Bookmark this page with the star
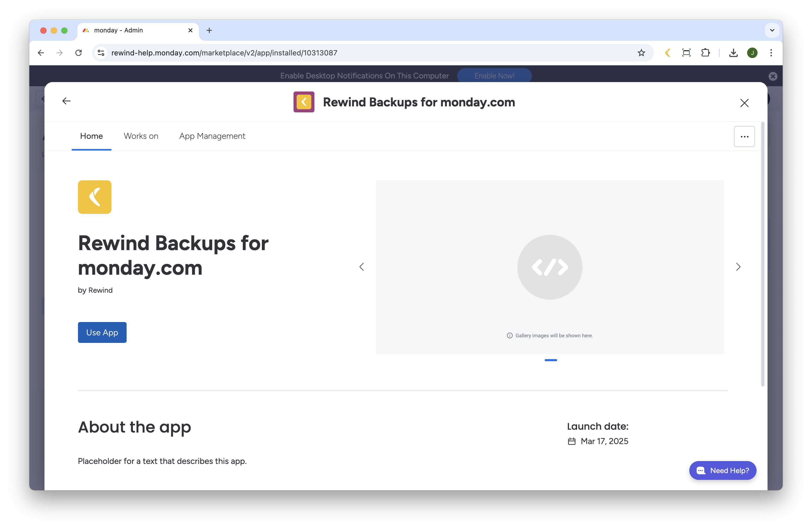Image resolution: width=812 pixels, height=529 pixels. coord(641,53)
